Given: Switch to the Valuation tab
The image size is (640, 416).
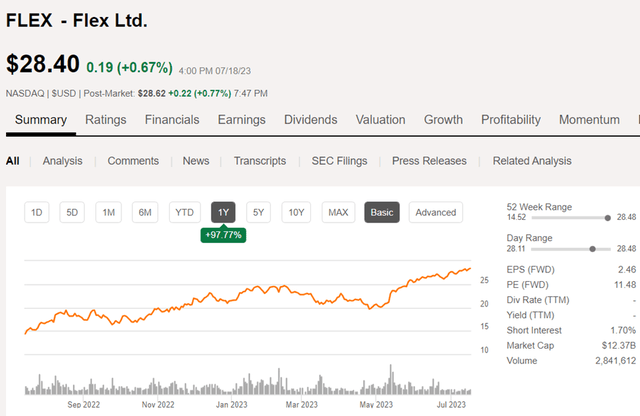Looking at the screenshot, I should pyautogui.click(x=380, y=120).
